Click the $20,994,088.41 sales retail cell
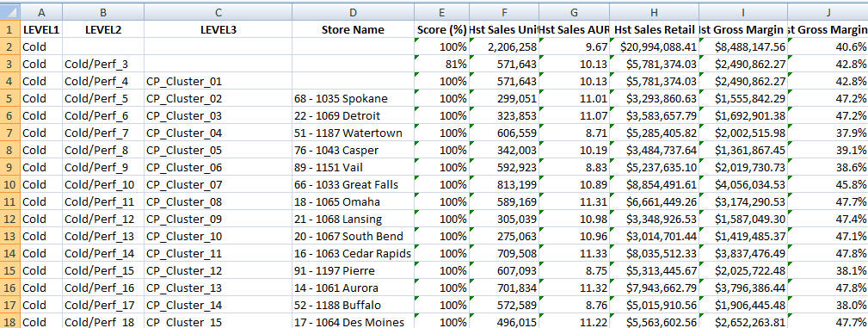 (655, 47)
